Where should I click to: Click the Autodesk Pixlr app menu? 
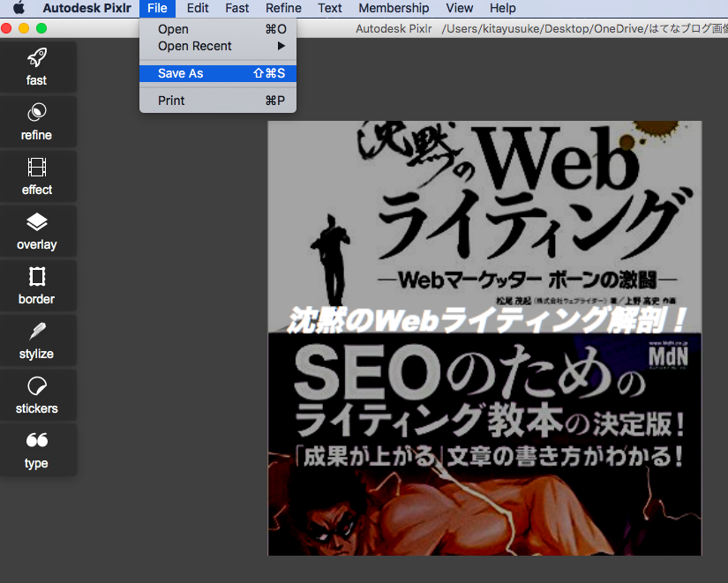click(86, 8)
